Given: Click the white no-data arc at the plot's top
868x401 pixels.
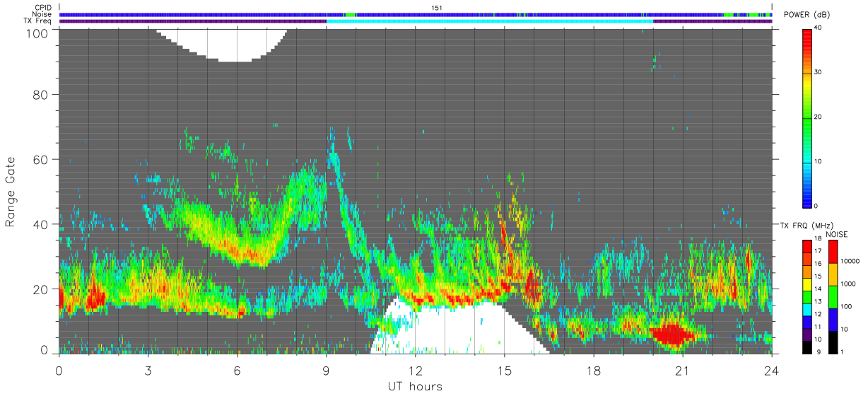Looking at the screenshot, I should click(x=222, y=44).
